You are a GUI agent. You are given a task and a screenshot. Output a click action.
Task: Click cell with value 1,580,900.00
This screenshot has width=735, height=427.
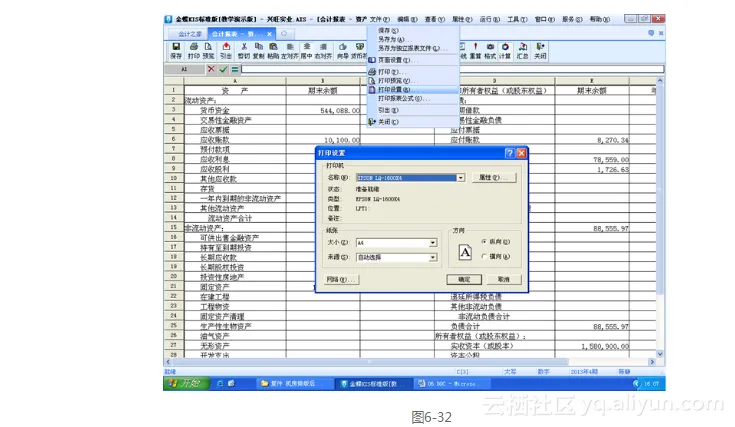tap(592, 346)
